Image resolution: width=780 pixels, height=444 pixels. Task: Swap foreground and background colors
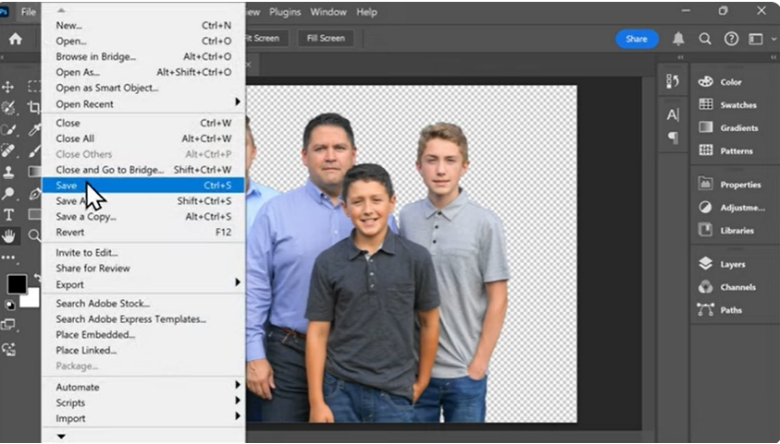[35, 277]
